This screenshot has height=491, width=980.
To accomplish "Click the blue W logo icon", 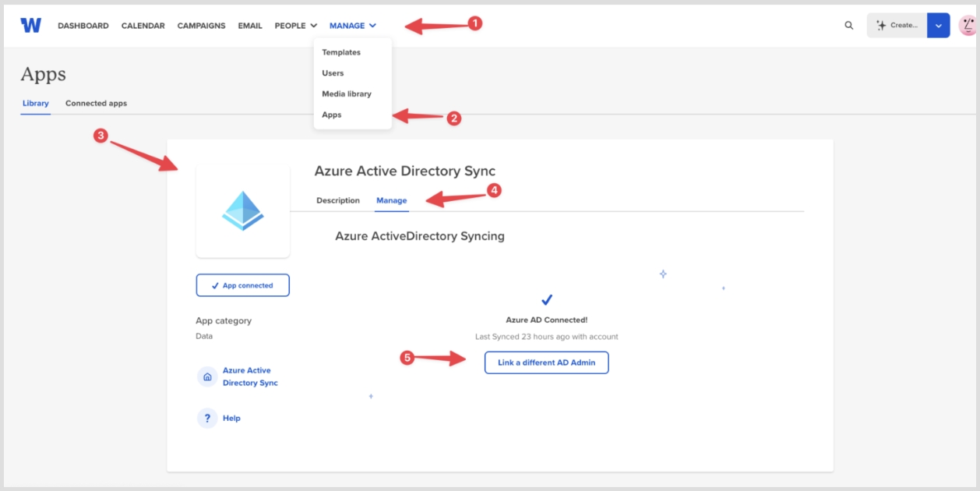I will tap(31, 25).
